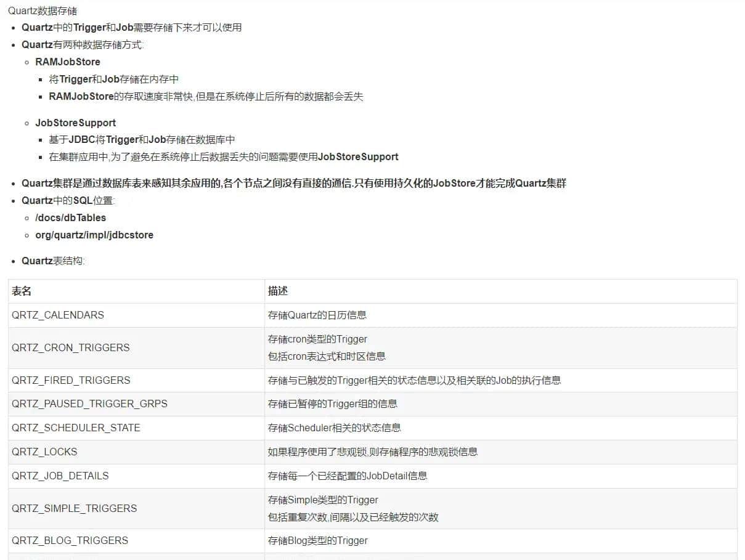Click the text '存储cron类型的Trigger'
Viewport: 745px width, 560px height.
(x=318, y=339)
